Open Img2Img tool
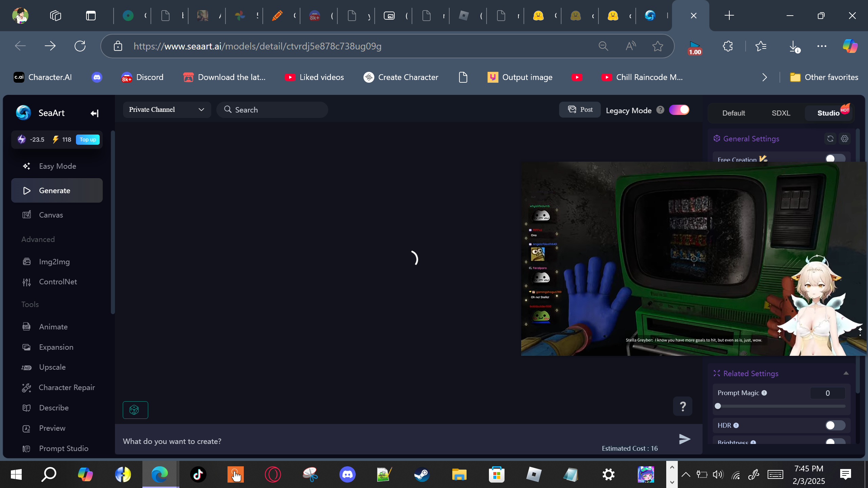 click(x=57, y=262)
